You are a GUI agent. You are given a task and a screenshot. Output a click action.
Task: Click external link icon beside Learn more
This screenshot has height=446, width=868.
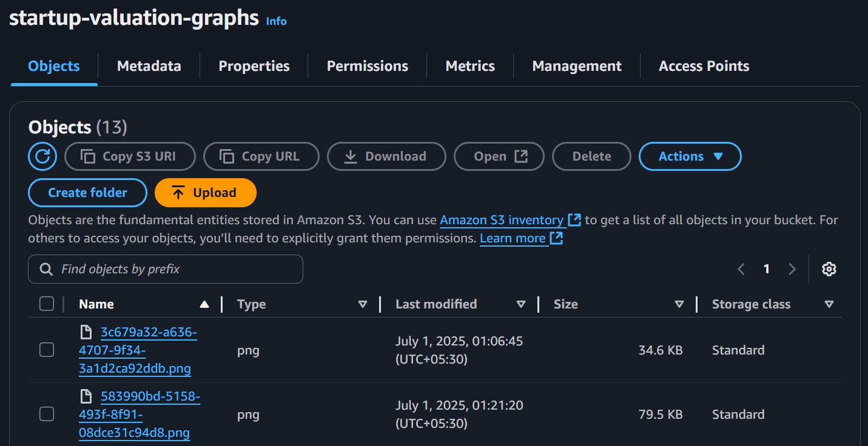[556, 238]
